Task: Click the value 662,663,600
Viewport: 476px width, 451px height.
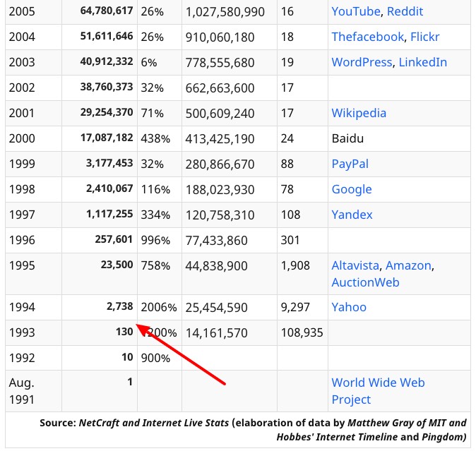Action: point(220,88)
